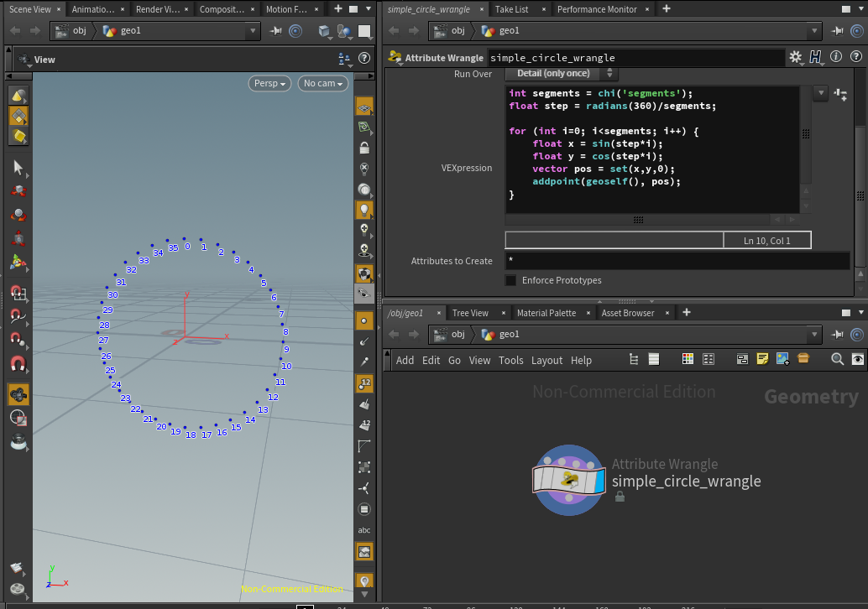
Task: Click parameter help question mark icon
Action: pyautogui.click(x=855, y=56)
